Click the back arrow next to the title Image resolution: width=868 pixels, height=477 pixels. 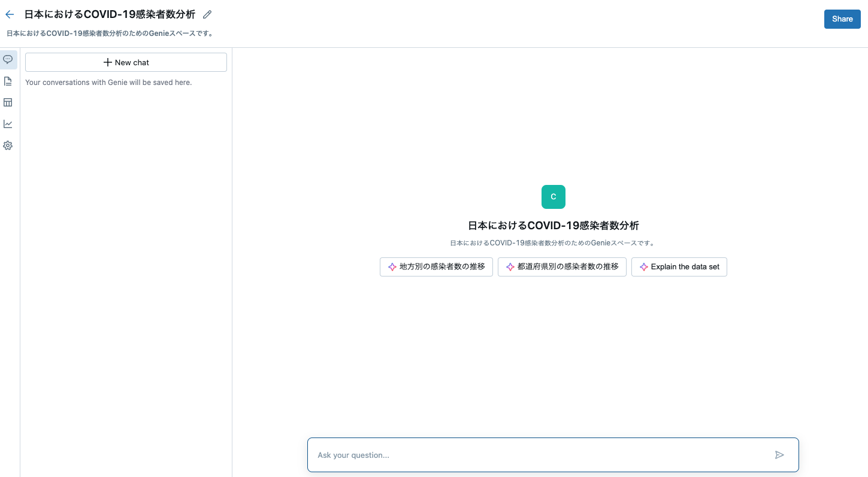(x=9, y=14)
